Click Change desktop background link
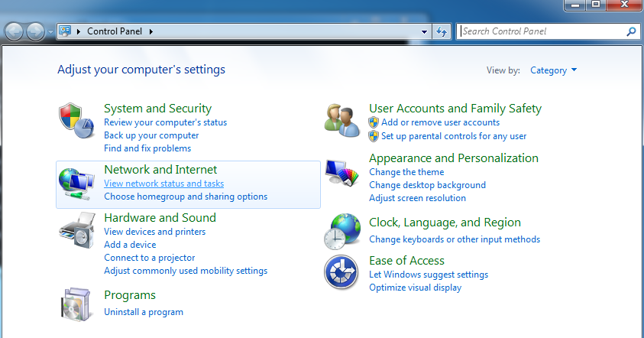The height and width of the screenshot is (338, 644). 427,185
